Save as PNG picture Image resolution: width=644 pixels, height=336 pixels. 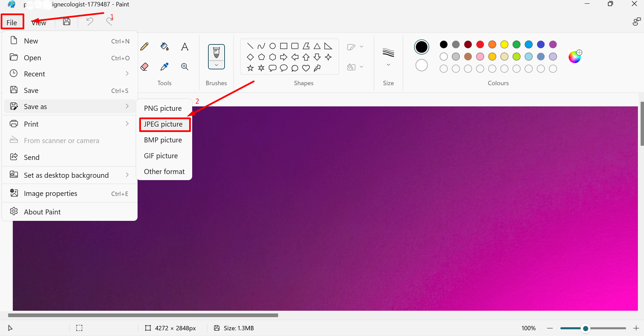(x=165, y=108)
